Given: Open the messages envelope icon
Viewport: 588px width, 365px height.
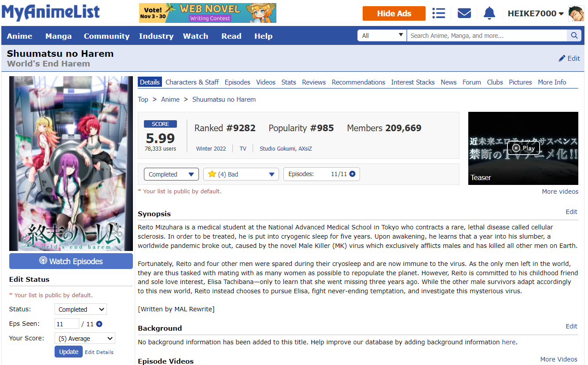Looking at the screenshot, I should pyautogui.click(x=464, y=13).
